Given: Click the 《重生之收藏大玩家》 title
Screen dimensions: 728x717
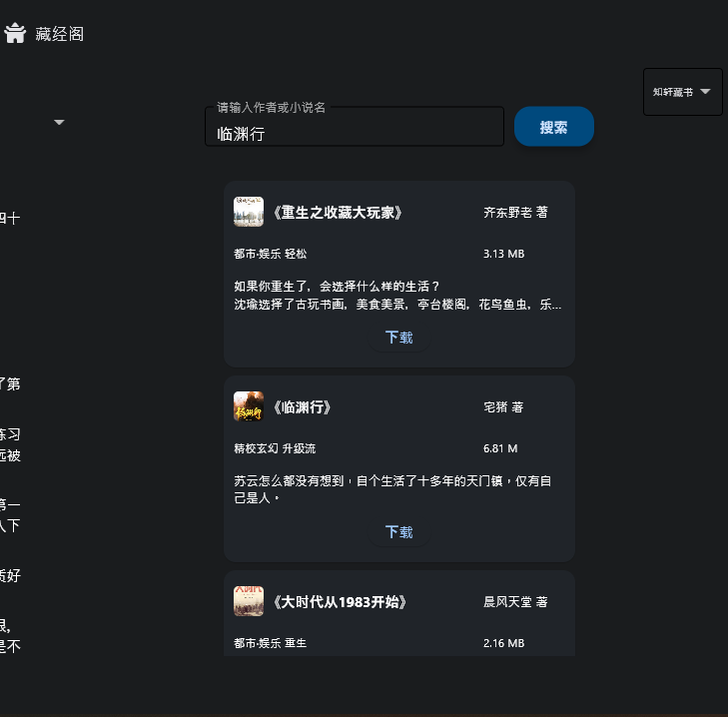Looking at the screenshot, I should pos(338,213).
